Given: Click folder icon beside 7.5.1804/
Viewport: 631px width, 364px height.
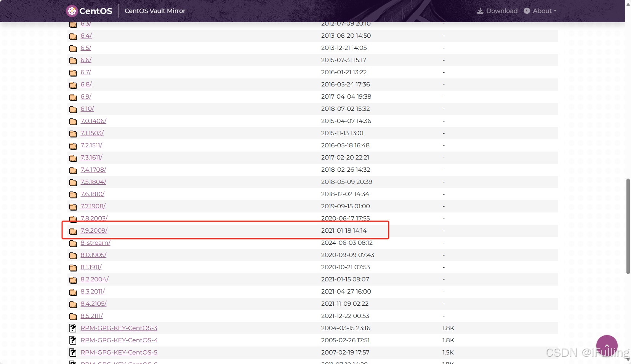Looking at the screenshot, I should click(73, 182).
